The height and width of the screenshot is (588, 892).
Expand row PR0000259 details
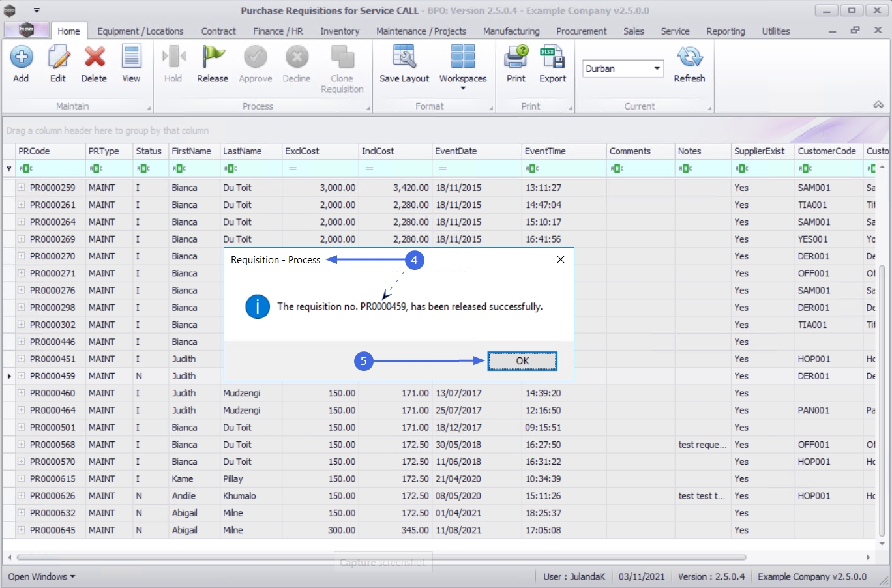pyautogui.click(x=22, y=188)
